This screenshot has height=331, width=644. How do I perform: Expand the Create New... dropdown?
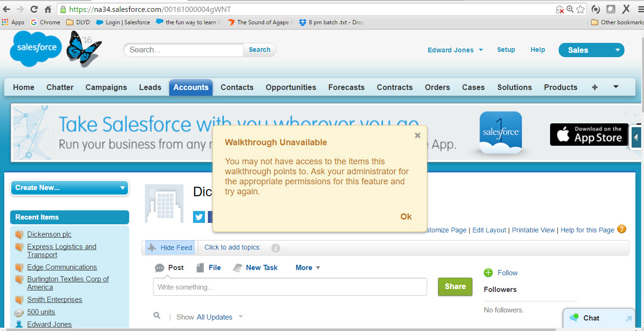pos(69,187)
